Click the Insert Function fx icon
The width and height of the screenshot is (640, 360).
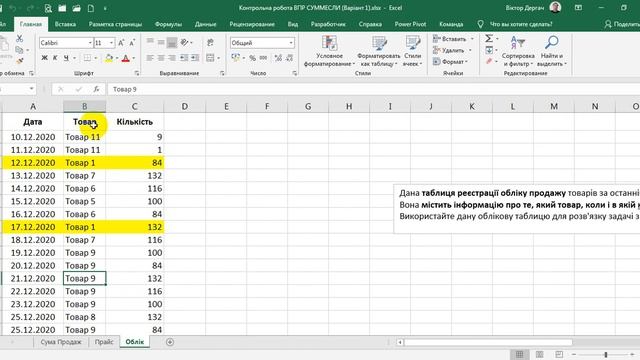click(x=96, y=89)
